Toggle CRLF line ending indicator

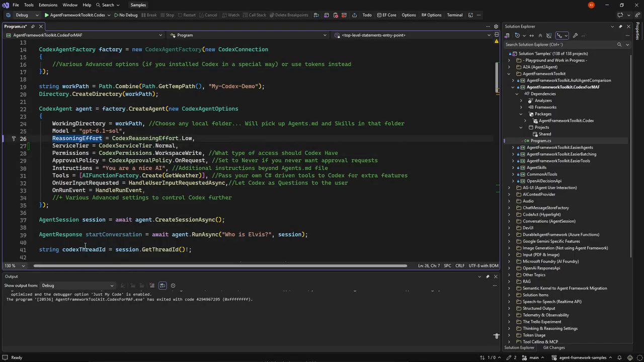[460, 266]
